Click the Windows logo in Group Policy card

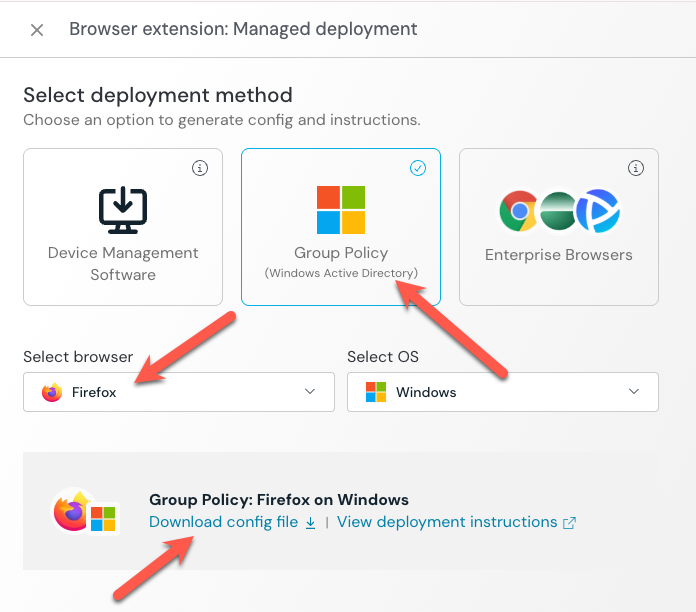point(341,210)
